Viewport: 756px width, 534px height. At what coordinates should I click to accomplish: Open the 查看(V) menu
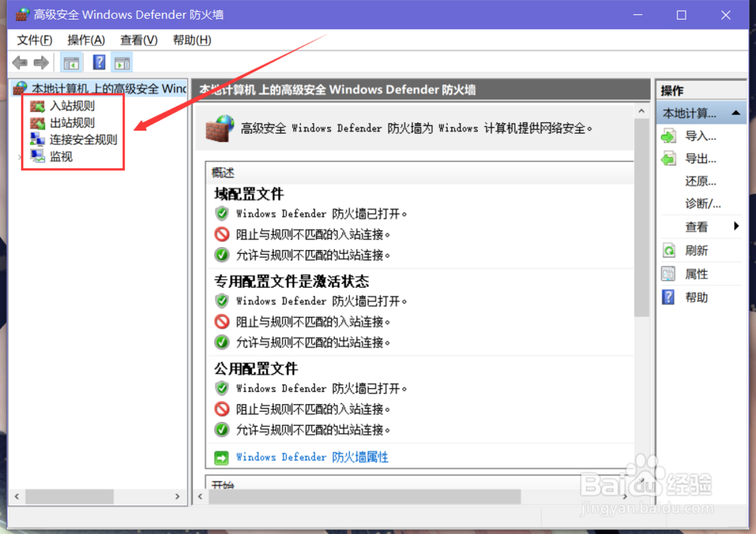click(x=139, y=40)
